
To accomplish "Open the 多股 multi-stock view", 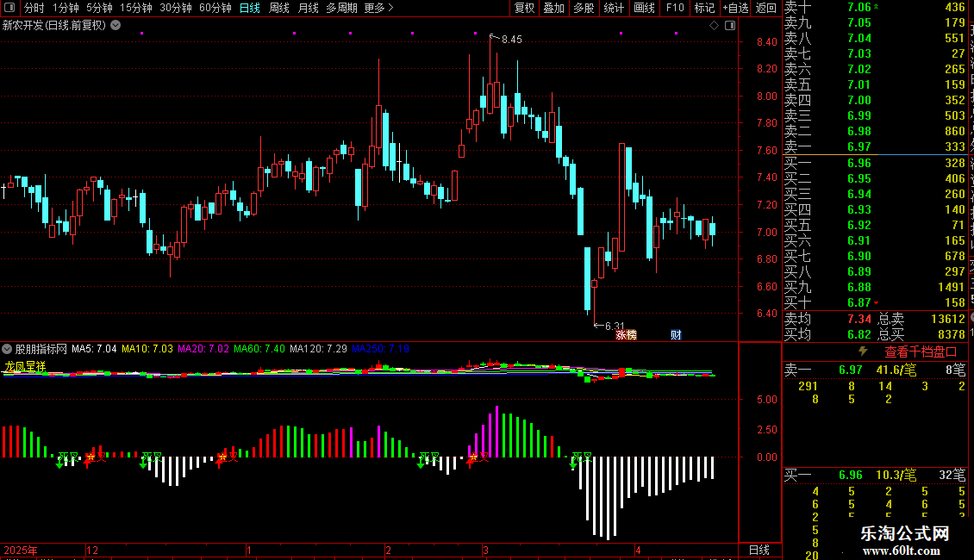I will [584, 8].
